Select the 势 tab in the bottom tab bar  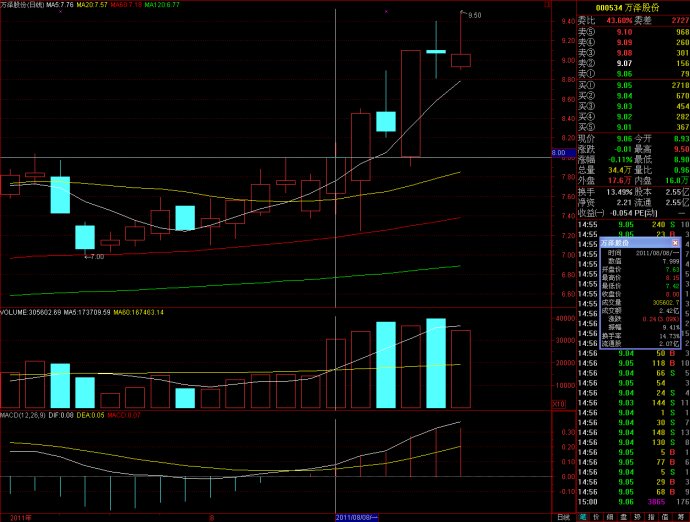tap(637, 517)
